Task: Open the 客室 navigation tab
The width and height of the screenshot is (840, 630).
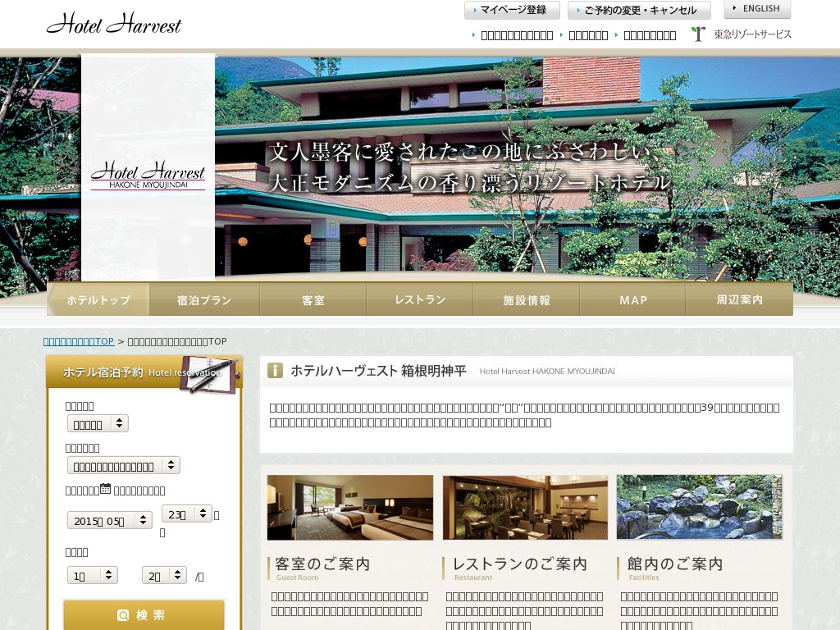Action: pos(313,299)
